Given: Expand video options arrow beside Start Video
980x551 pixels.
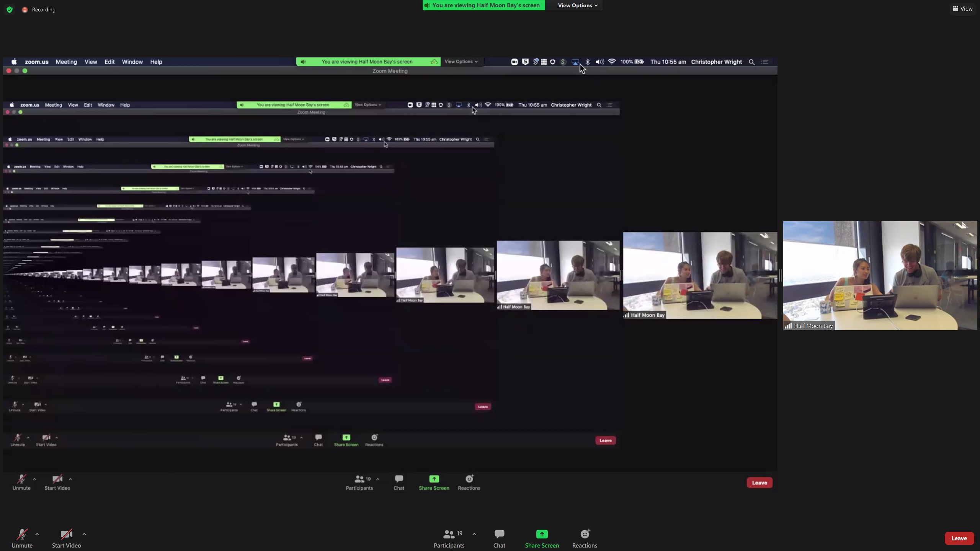Looking at the screenshot, I should coord(84,534).
